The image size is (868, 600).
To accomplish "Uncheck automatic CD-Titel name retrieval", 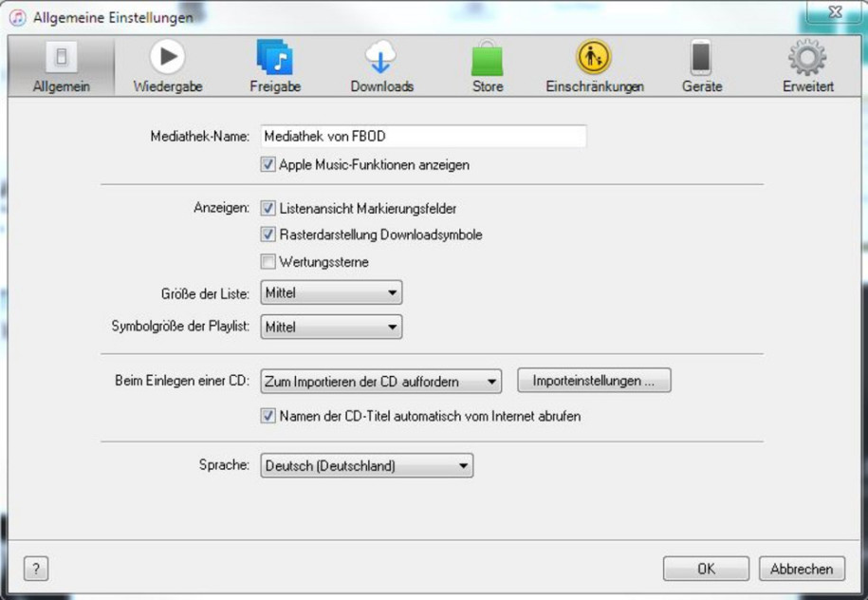I will [x=268, y=416].
